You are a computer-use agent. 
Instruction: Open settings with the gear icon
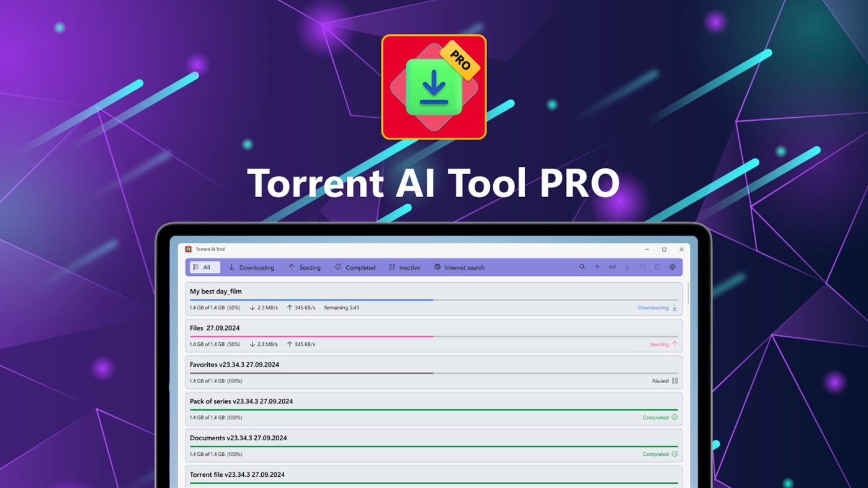673,267
